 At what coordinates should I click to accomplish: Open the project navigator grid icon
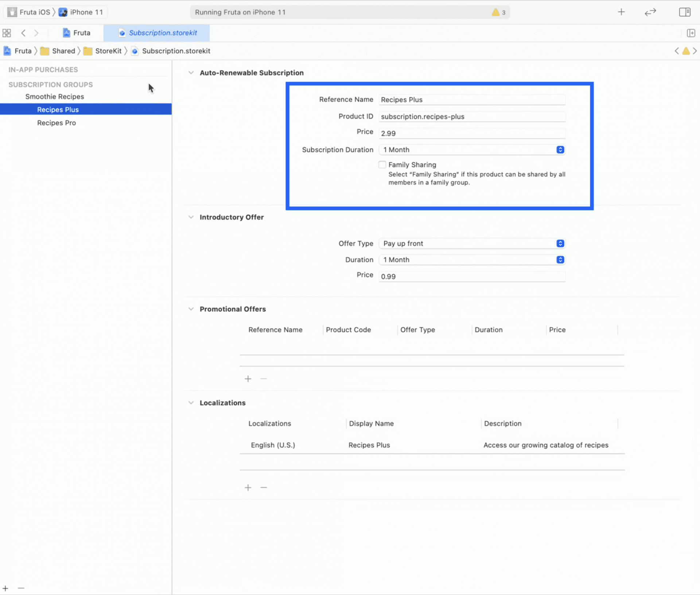(x=7, y=33)
